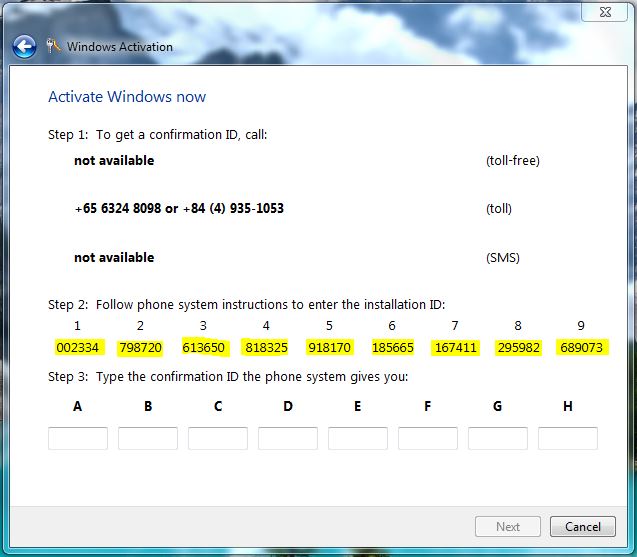Focus the confirmation ID field H

[568, 438]
